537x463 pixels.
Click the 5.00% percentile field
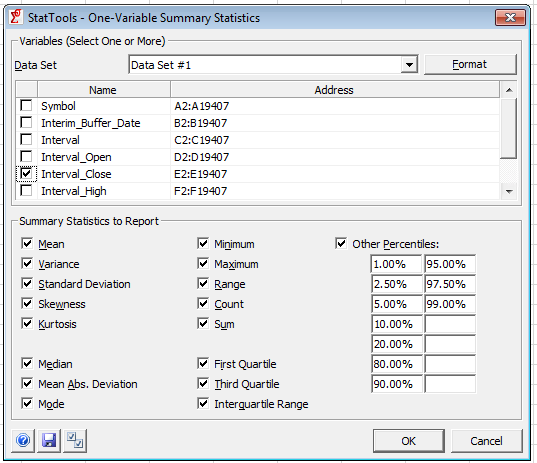396,304
